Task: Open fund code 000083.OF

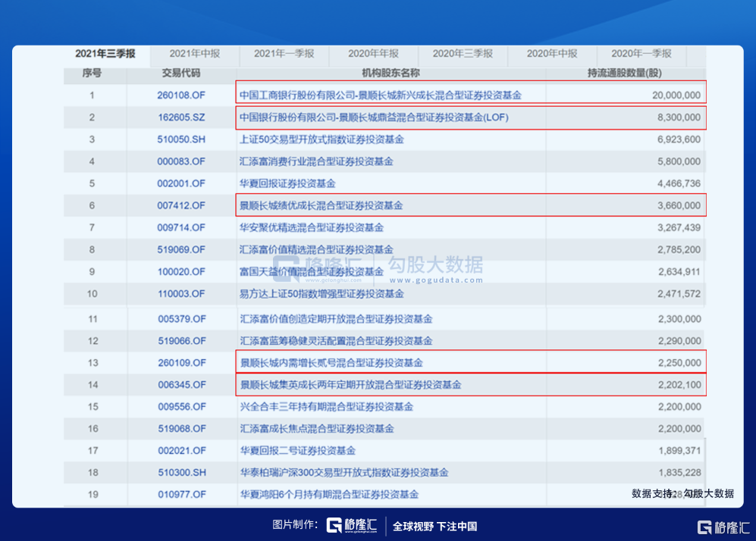Action: [x=181, y=162]
